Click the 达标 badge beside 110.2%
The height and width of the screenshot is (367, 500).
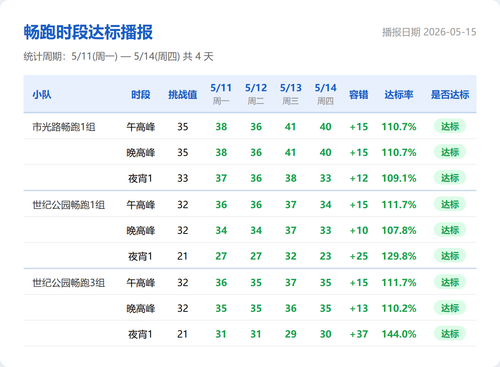[450, 308]
